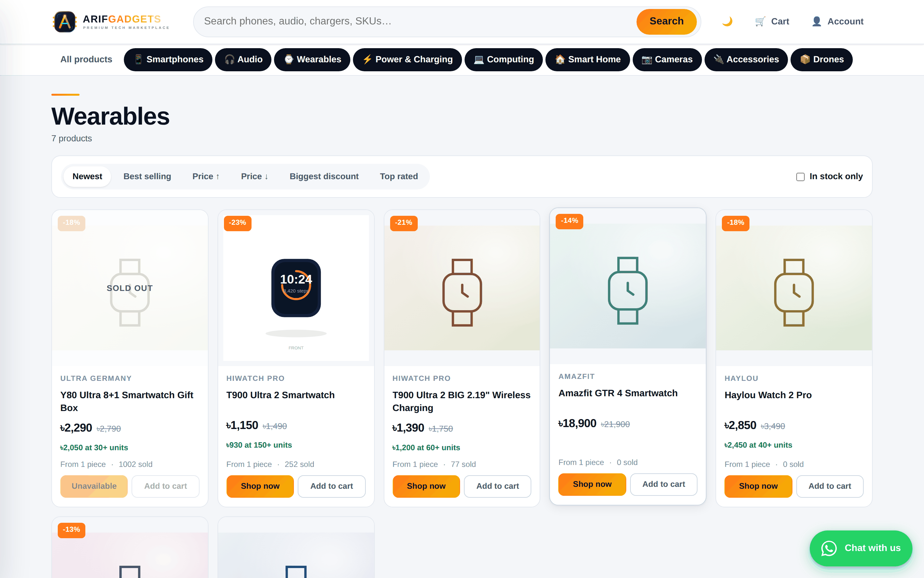The width and height of the screenshot is (924, 578).
Task: Open the Amazfit GTR 4 product image
Action: (628, 286)
